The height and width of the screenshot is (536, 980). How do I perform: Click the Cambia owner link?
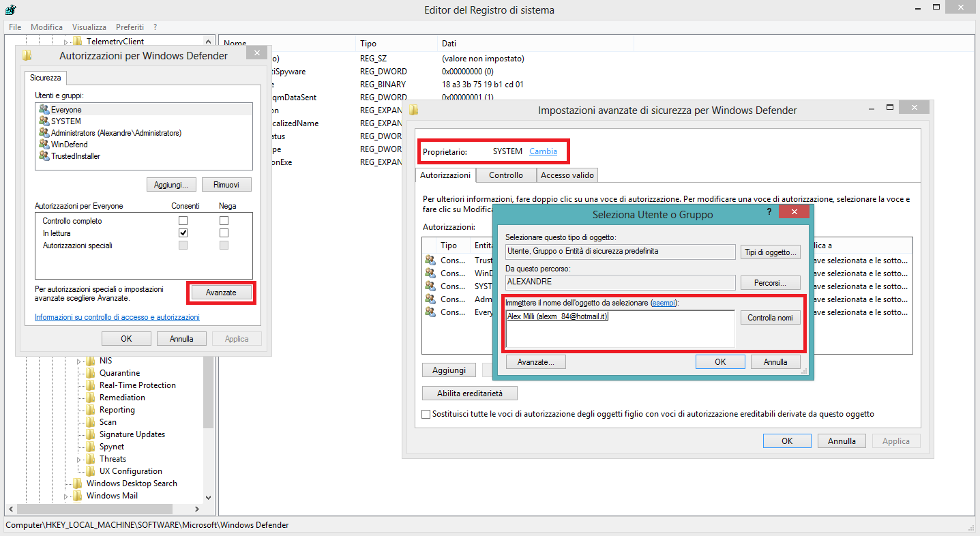click(x=543, y=151)
